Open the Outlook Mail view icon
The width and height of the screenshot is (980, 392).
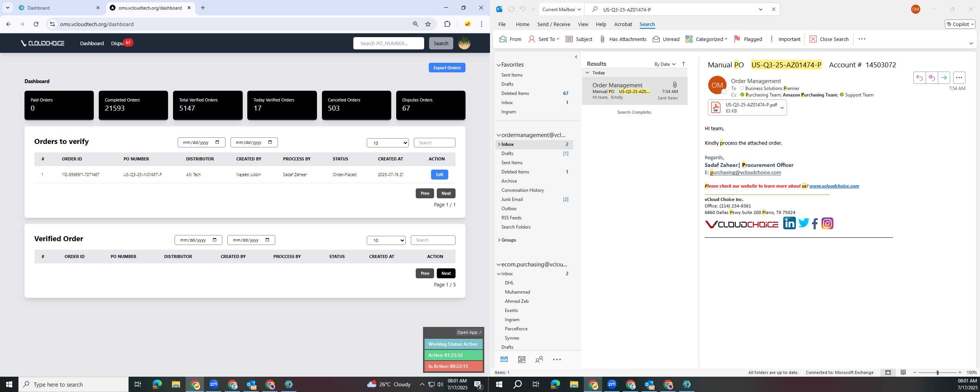click(504, 359)
